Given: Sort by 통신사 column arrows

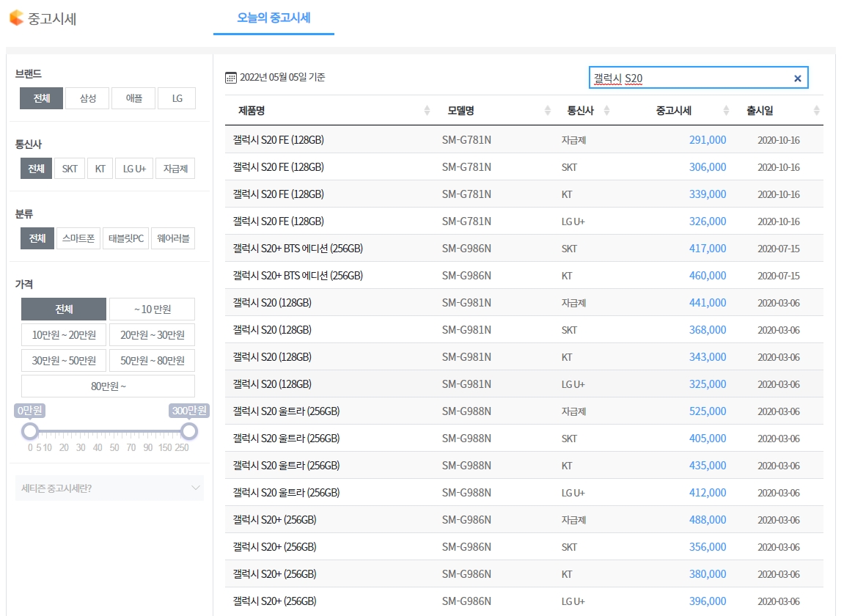Looking at the screenshot, I should point(606,111).
